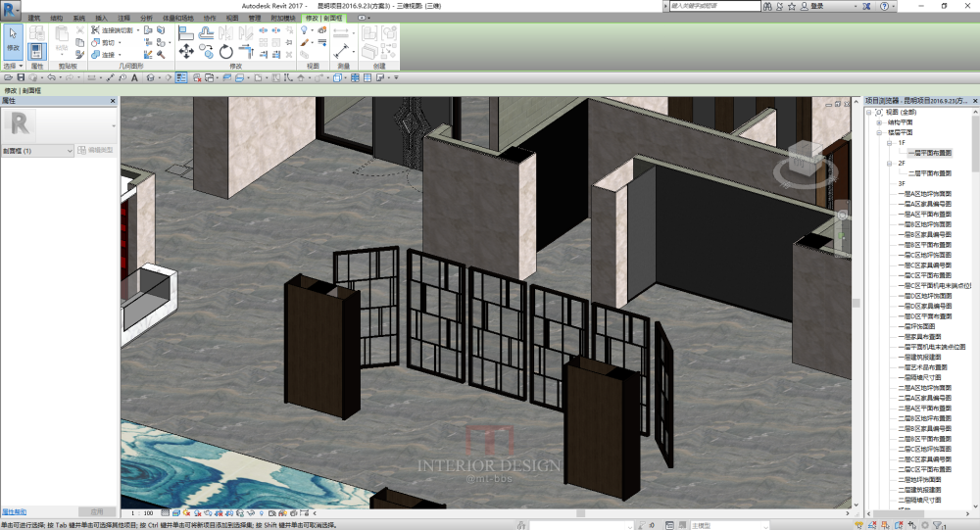980x530 pixels.
Task: Click the 属性帮助 link
Action: pos(15,511)
